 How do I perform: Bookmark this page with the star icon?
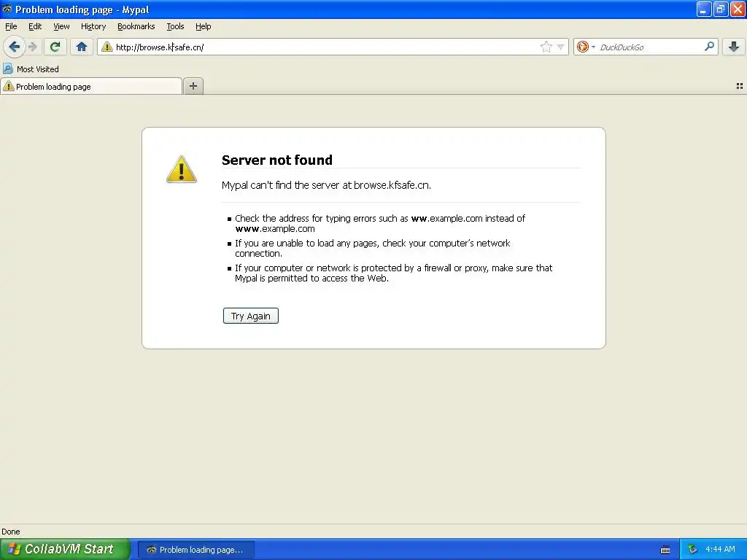click(x=546, y=47)
